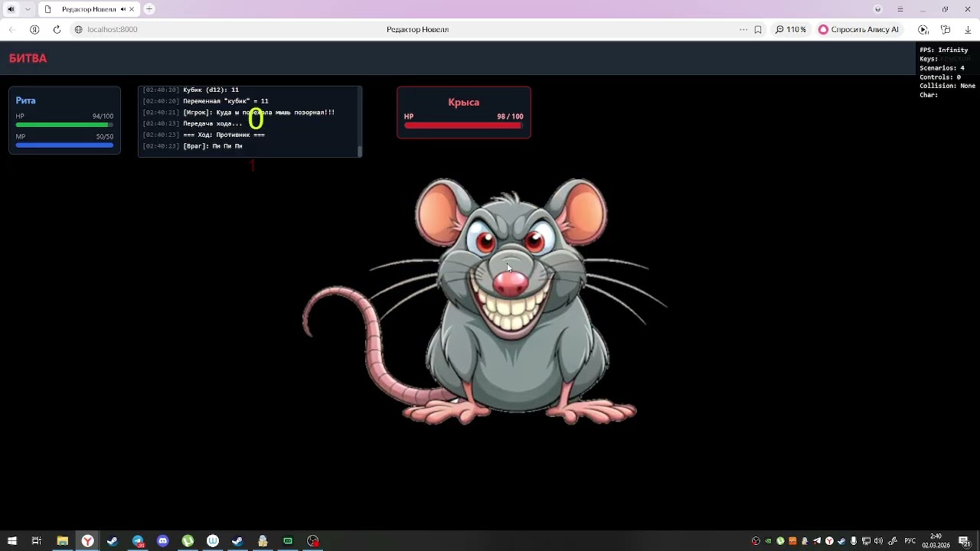Open Discord from the taskbar
This screenshot has width=980, height=551.
click(162, 541)
